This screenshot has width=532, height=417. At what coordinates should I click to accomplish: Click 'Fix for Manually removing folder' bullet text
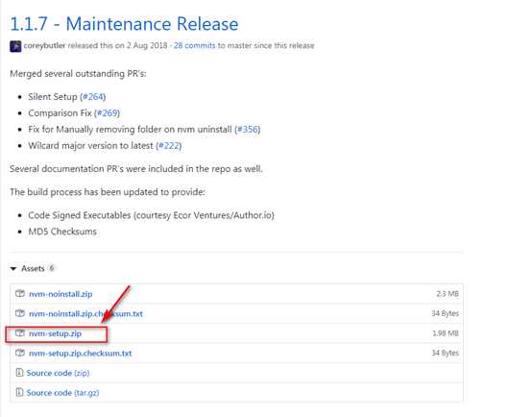tap(130, 130)
